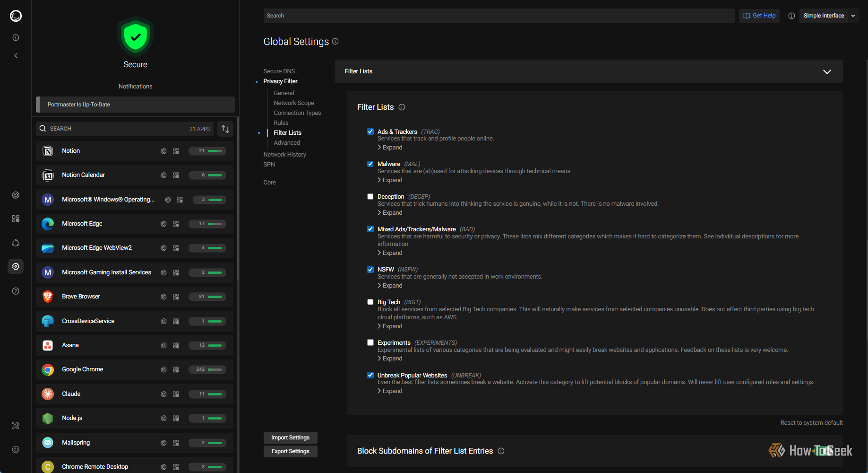This screenshot has height=473, width=868.
Task: Click the Notion app icon
Action: coord(48,151)
